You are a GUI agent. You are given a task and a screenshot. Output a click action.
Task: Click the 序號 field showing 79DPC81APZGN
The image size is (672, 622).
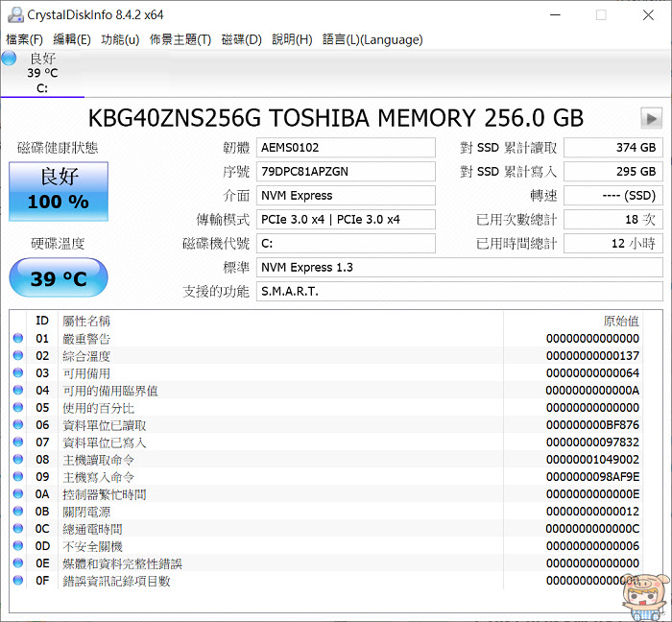pyautogui.click(x=346, y=172)
